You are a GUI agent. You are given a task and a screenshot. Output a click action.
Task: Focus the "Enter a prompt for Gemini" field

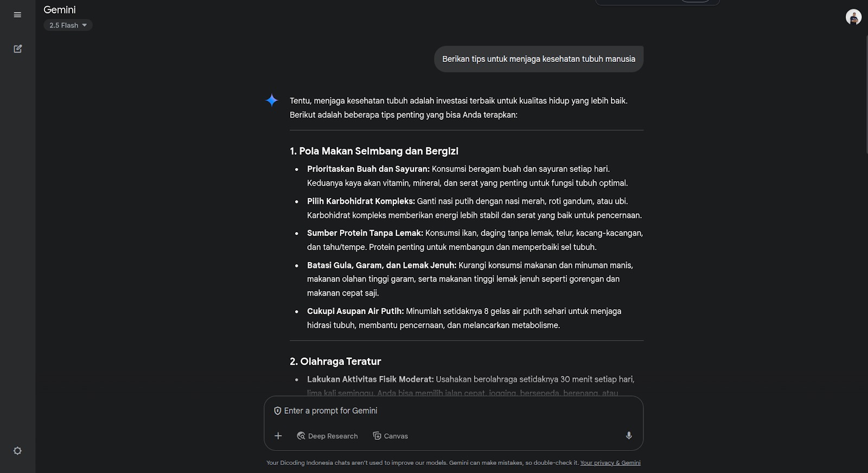(434, 411)
